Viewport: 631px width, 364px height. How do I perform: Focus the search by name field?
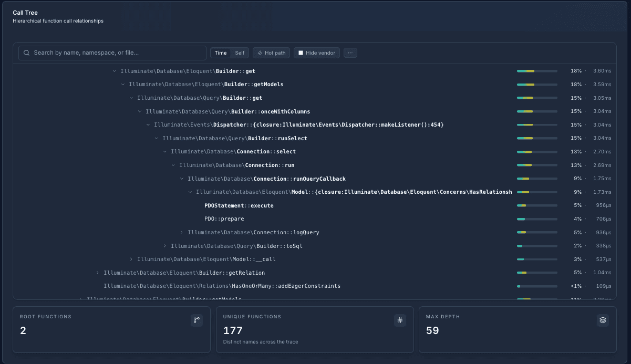coord(112,53)
